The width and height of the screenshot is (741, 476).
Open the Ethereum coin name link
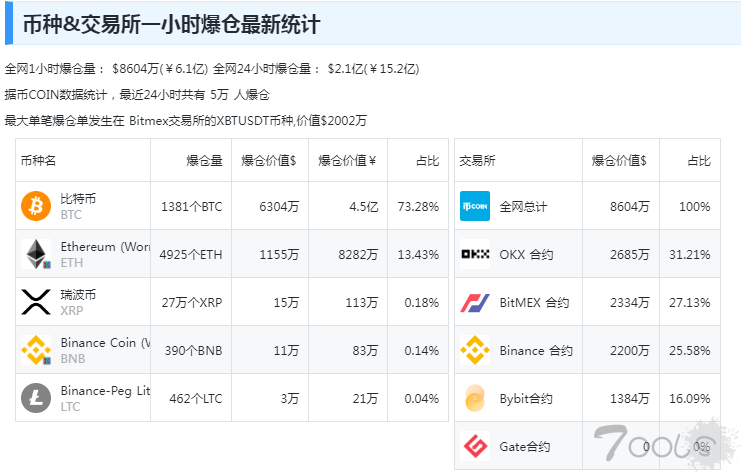tap(105, 247)
